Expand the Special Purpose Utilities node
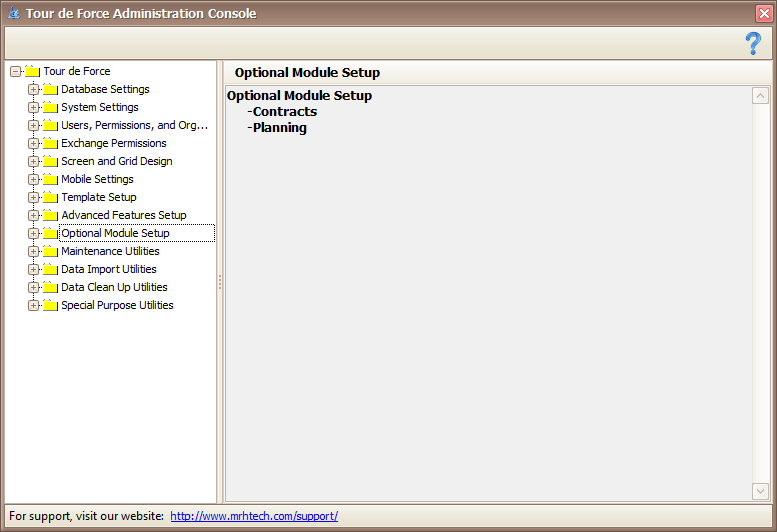The image size is (777, 532). (x=33, y=305)
